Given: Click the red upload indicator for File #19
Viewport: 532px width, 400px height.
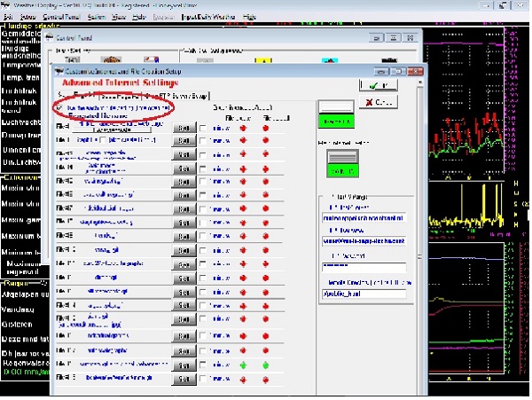Looking at the screenshot, I should tap(266, 380).
